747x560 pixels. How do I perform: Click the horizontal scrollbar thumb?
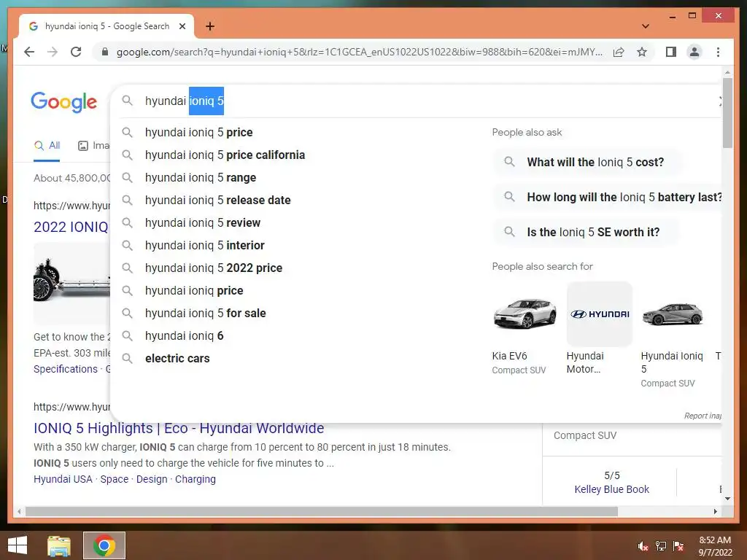click(x=322, y=511)
